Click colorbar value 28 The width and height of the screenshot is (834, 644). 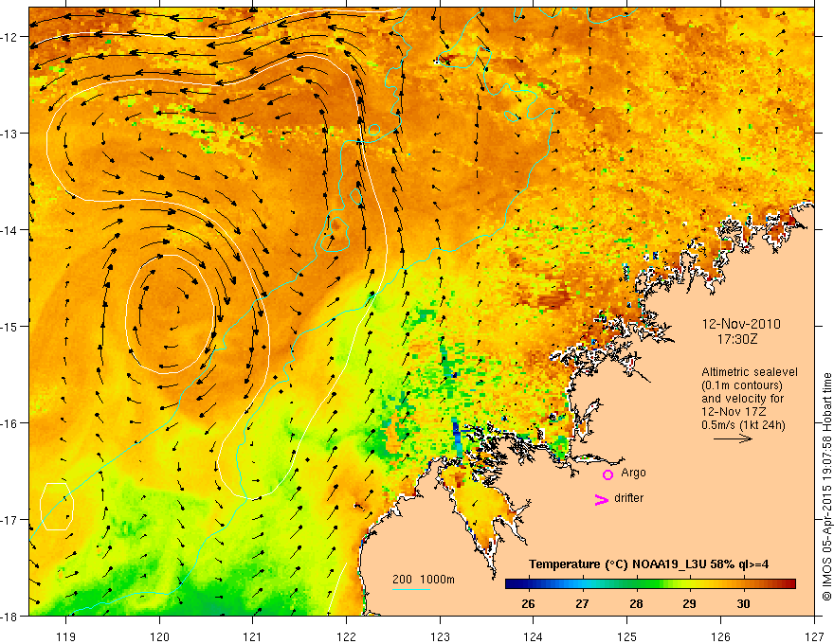click(x=636, y=603)
